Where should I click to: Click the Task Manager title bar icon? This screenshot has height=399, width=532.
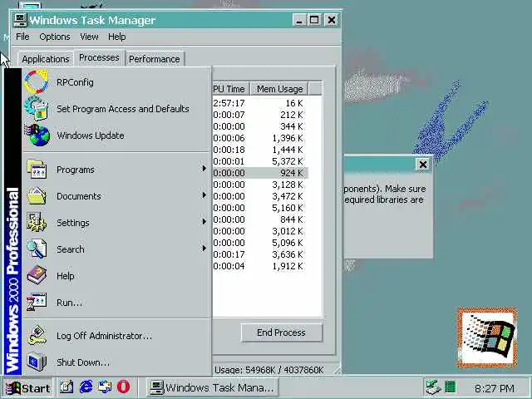20,20
